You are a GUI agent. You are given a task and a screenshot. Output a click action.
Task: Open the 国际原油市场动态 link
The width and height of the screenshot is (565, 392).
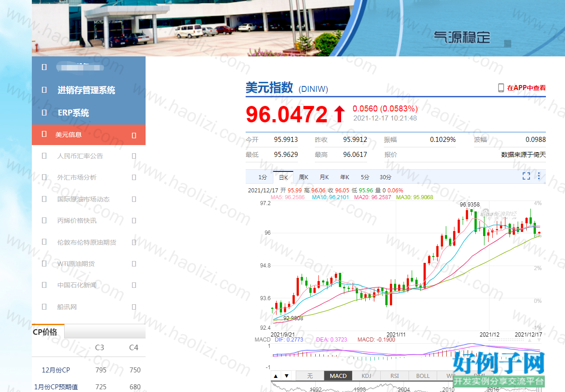pyautogui.click(x=83, y=199)
